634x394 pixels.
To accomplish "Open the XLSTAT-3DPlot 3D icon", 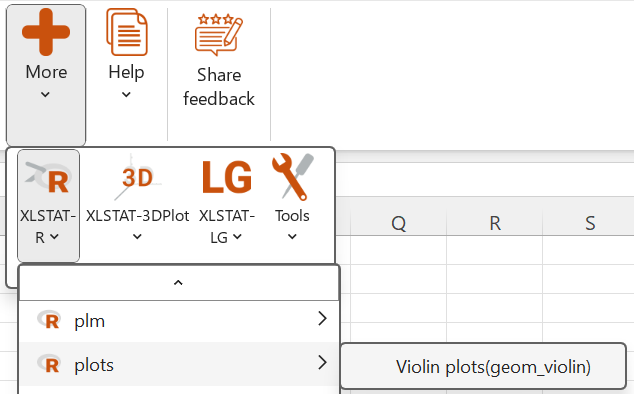I will coord(137,177).
